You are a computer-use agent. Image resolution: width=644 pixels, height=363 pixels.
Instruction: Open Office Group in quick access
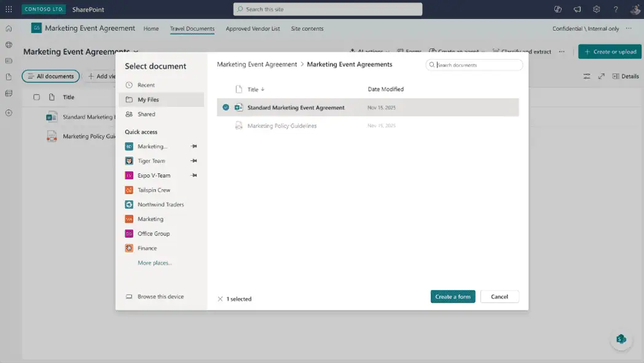tap(154, 233)
